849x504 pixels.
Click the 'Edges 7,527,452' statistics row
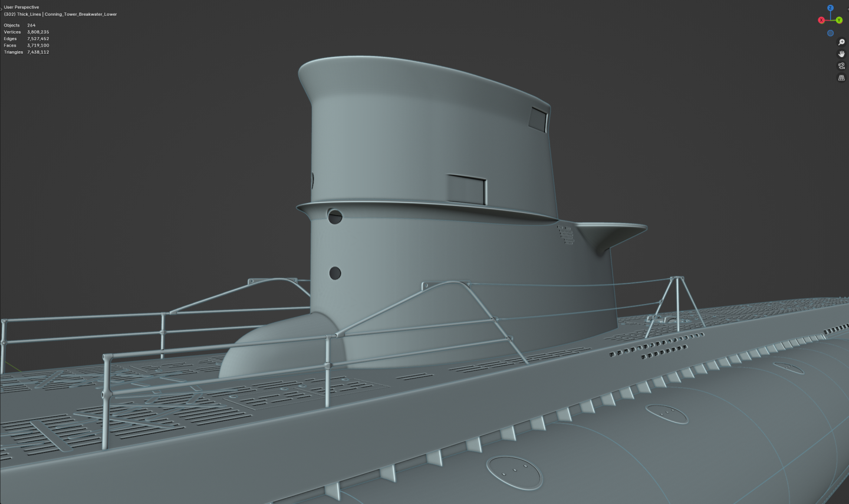click(x=27, y=38)
